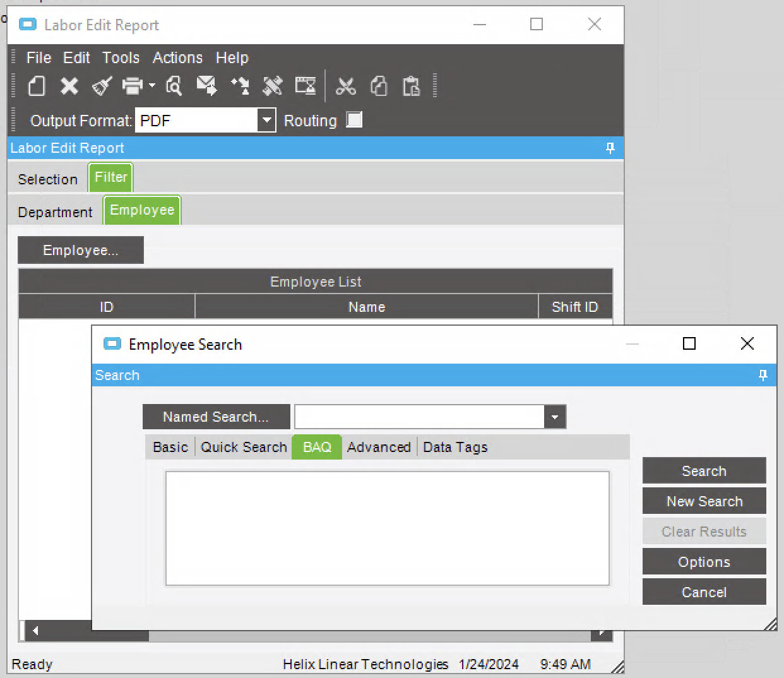The height and width of the screenshot is (678, 784).
Task: Click the New document toolbar icon
Action: 37,86
